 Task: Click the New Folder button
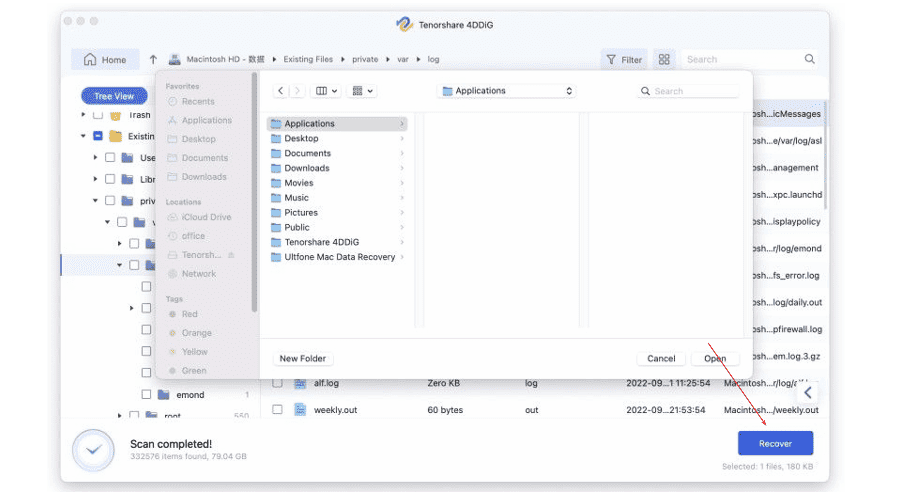[x=302, y=358]
